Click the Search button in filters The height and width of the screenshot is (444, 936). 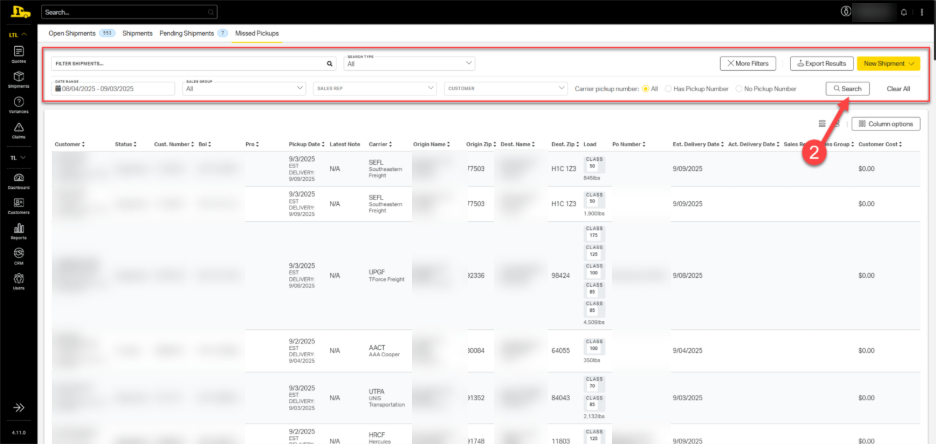848,88
